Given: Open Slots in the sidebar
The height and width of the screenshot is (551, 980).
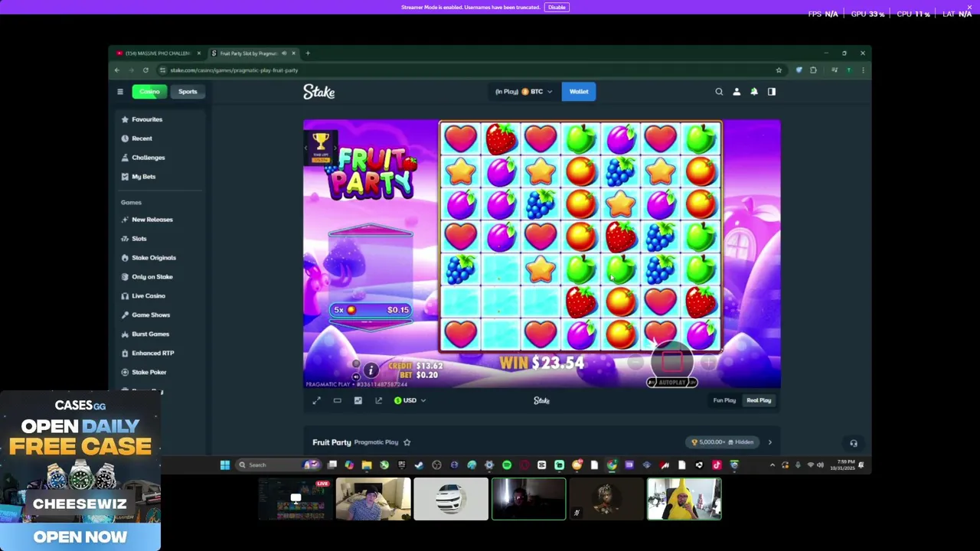Looking at the screenshot, I should point(139,239).
